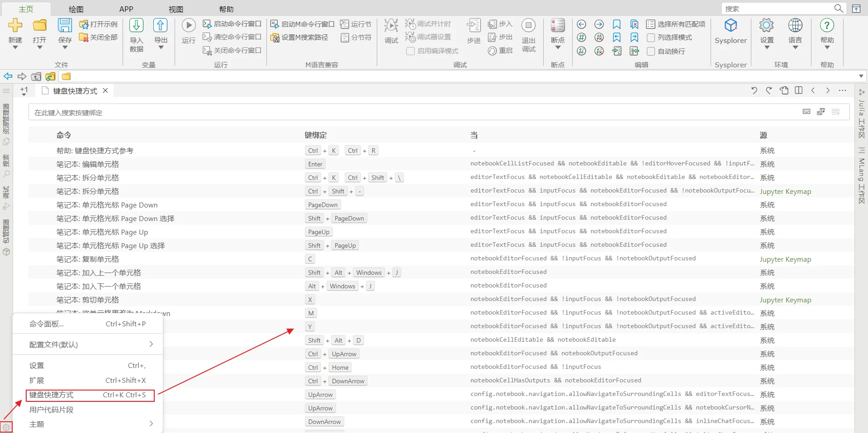Click the blue back arrow in path bar
This screenshot has width=868, height=433.
coord(8,76)
